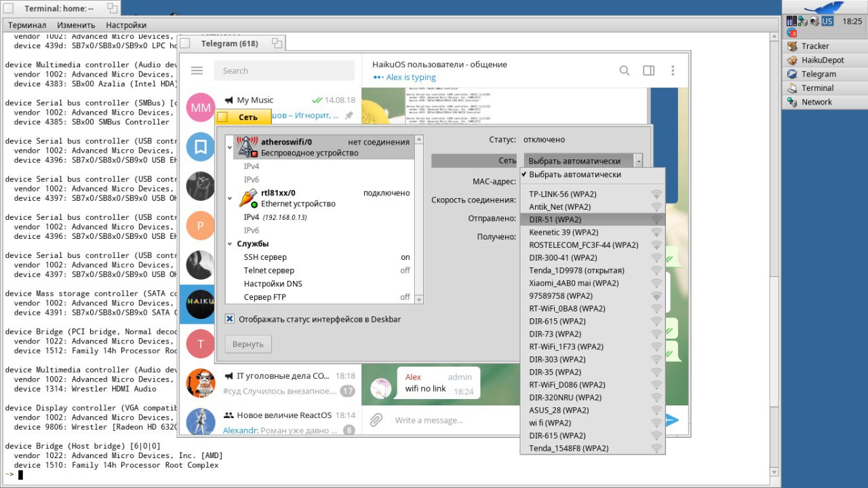Open Изменить menu in Terminal window
The image size is (868, 488).
pos(76,25)
